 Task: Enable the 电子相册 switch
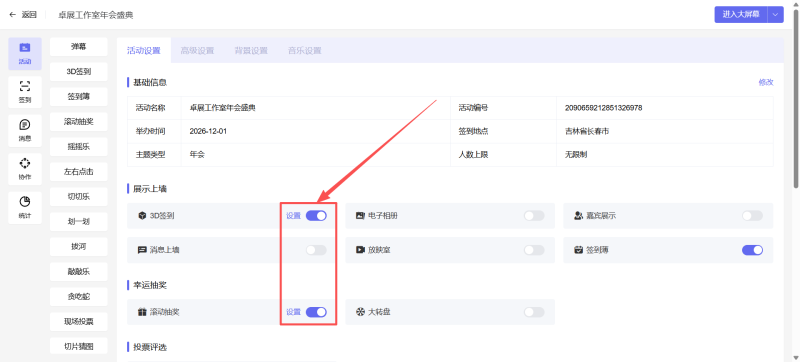coord(534,216)
